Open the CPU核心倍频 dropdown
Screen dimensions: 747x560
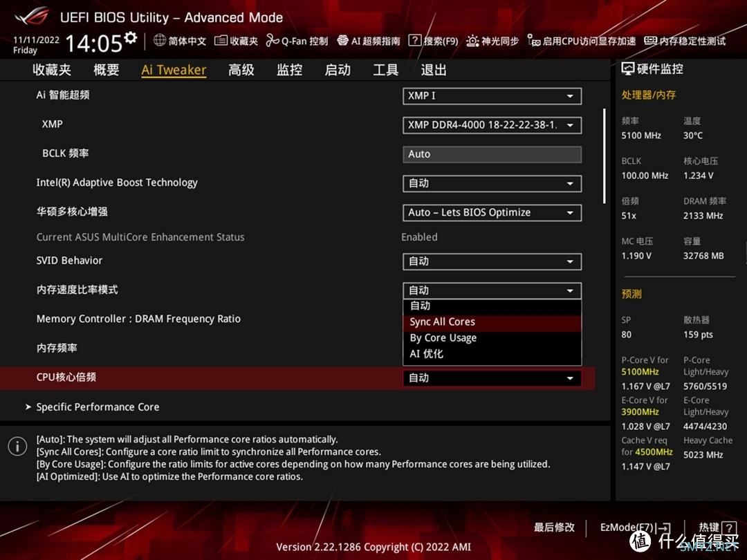point(492,378)
